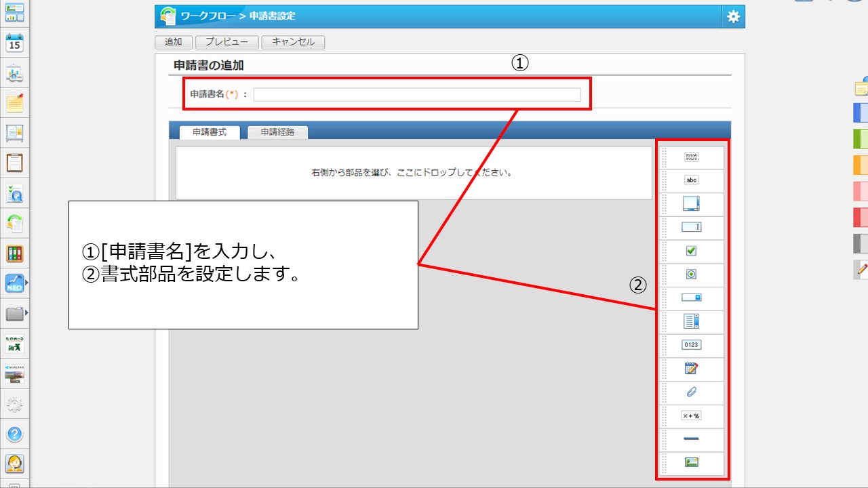Image resolution: width=868 pixels, height=488 pixels.
Task: Open the blue question mark help icon
Action: 15,434
